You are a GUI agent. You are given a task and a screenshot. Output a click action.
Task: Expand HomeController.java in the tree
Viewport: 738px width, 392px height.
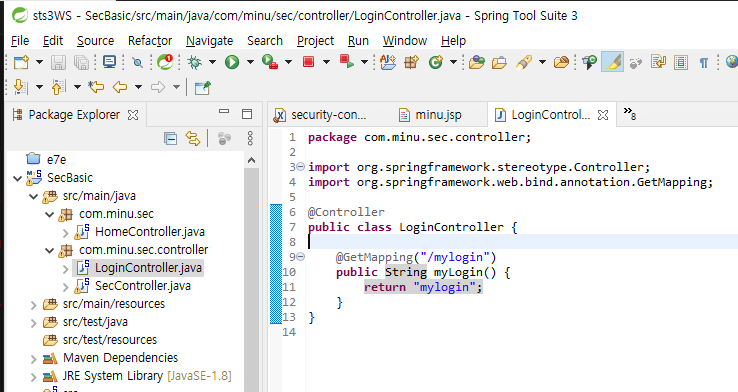click(x=65, y=232)
